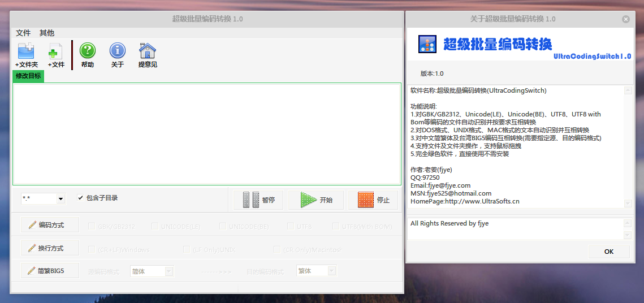Click the 开始 start button
This screenshot has width=644, height=303.
[316, 200]
